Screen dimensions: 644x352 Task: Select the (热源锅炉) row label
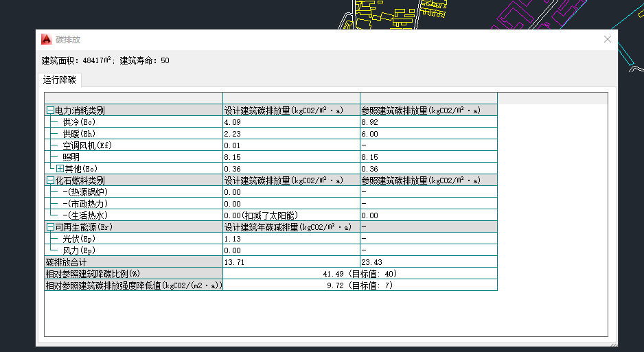[x=85, y=192]
